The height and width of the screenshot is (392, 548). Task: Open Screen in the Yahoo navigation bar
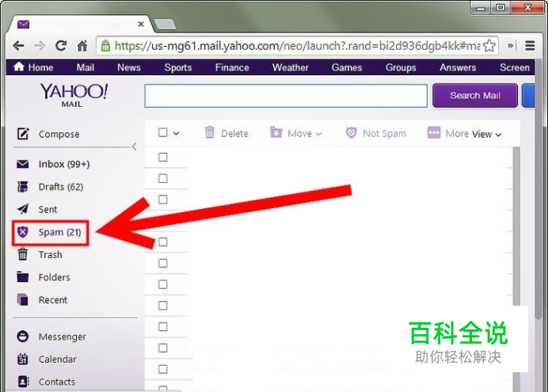pos(515,67)
